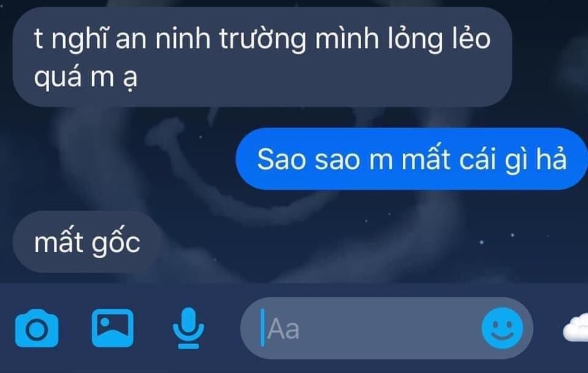Screen dimensions: 588x373
Task: Open the camera from the message bar
Action: click(37, 328)
